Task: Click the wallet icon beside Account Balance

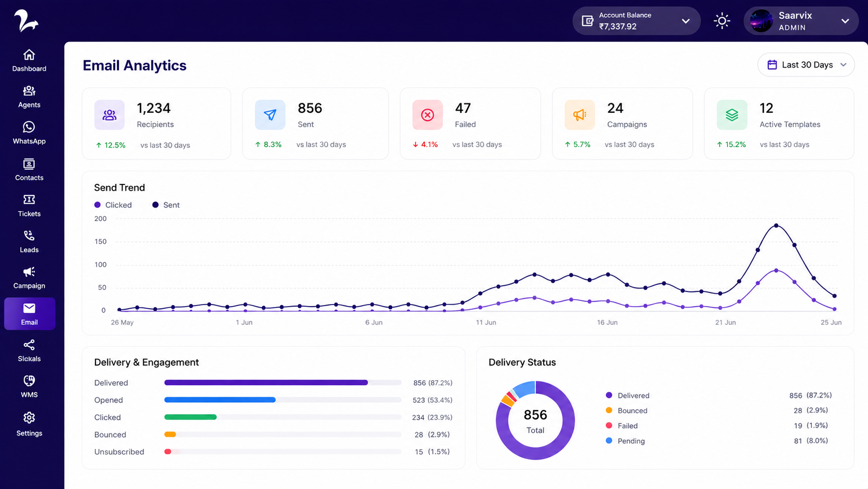Action: point(587,21)
